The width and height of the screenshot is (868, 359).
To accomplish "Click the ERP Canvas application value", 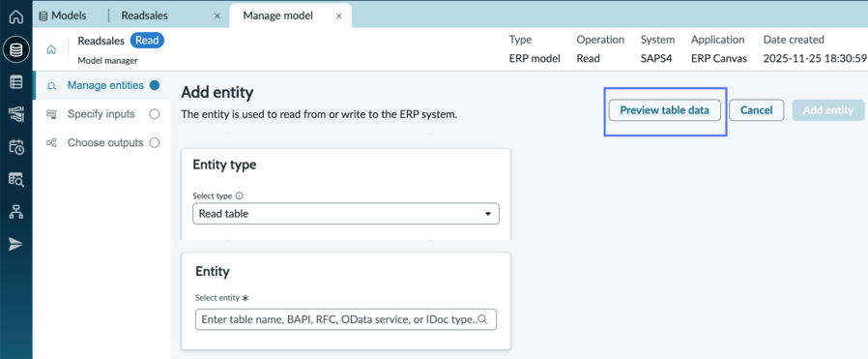I will (718, 58).
